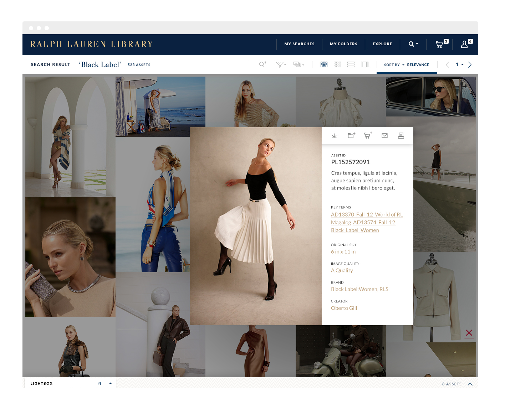
Task: Open the brown satin dress thumbnail
Action: coord(250,351)
